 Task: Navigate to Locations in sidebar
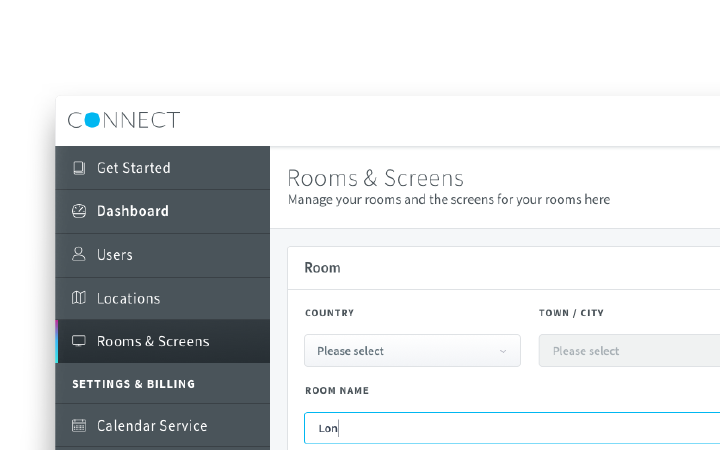[163, 298]
